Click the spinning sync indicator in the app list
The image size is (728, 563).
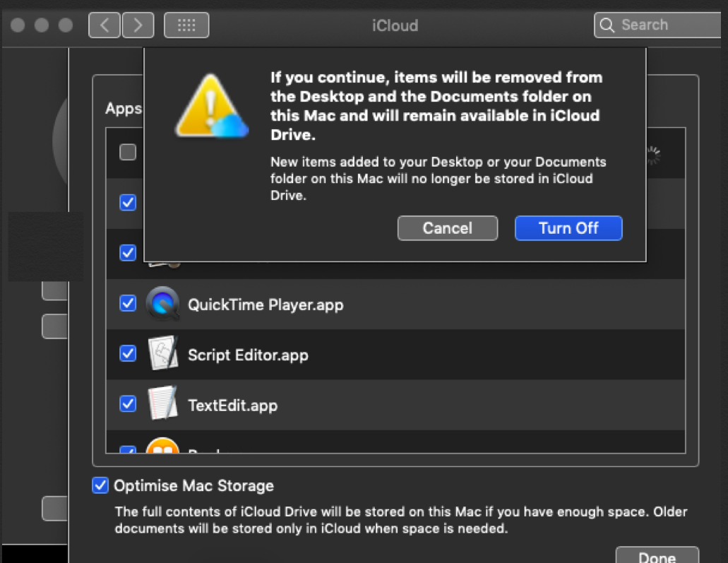coord(654,154)
